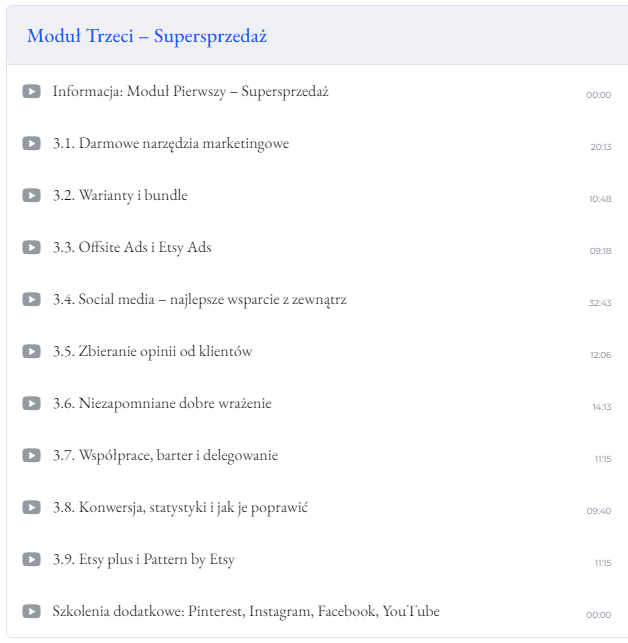The height and width of the screenshot is (643, 628).
Task: Open lesson 3.8 Konwersja, statystyki
Action: point(180,508)
